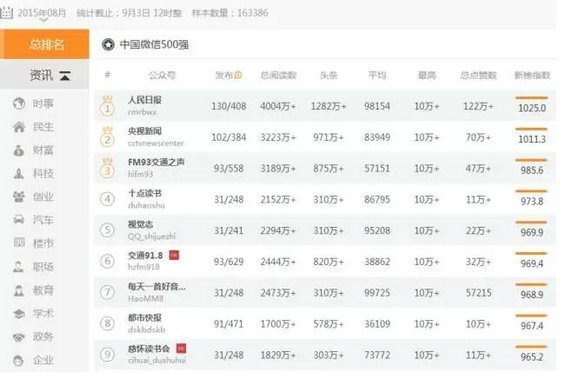Click the house icon for 民生
565x373 pixels.
pos(19,127)
